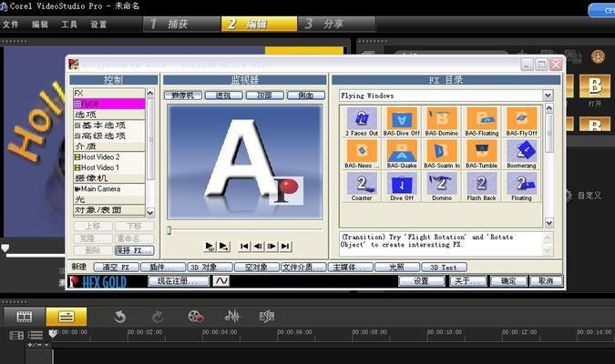The width and height of the screenshot is (615, 364).
Task: Open 设置 in Hollywood FX dialog
Action: point(421,281)
